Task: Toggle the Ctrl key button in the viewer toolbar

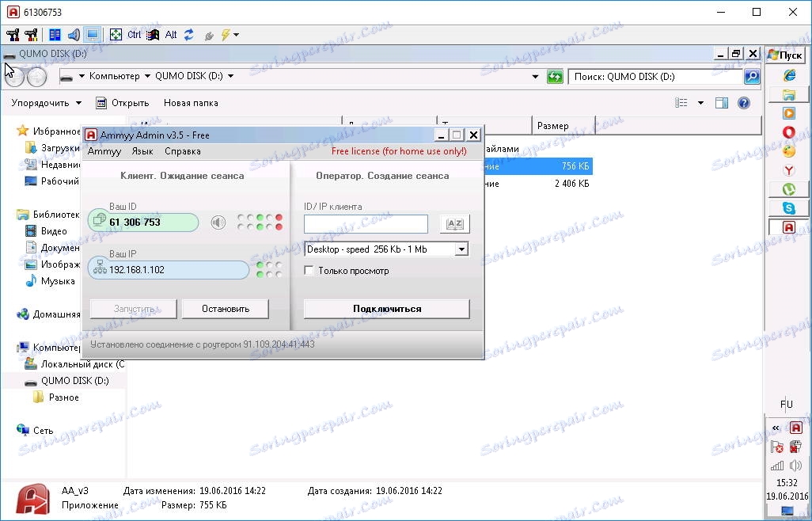Action: tap(134, 35)
